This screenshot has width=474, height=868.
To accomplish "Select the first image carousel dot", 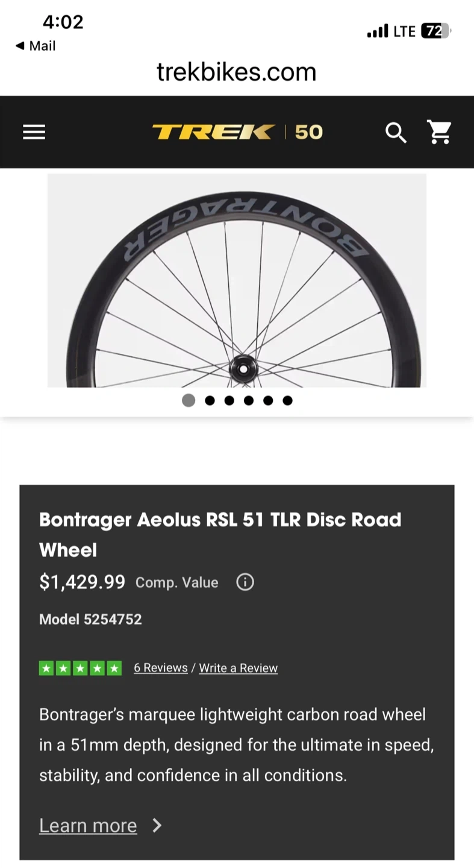I will (x=189, y=400).
